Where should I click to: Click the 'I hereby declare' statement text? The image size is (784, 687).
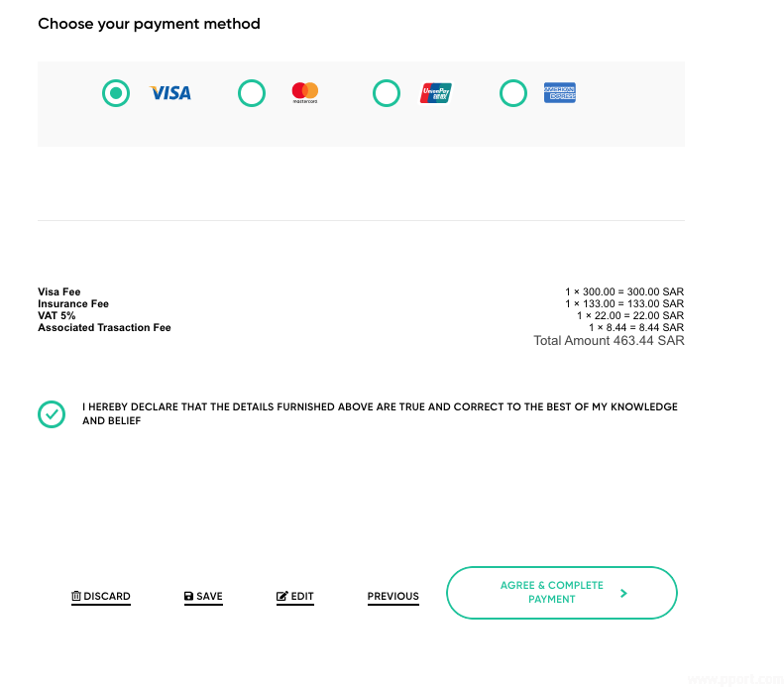[x=380, y=413]
